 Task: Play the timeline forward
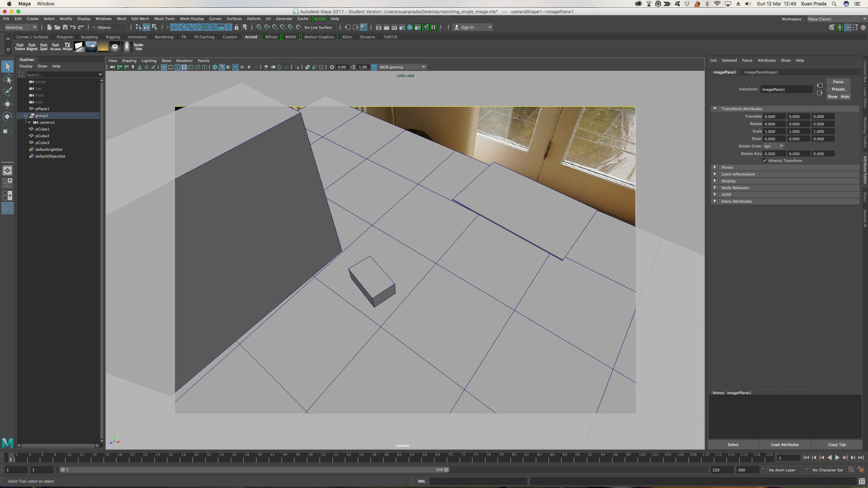[837, 457]
